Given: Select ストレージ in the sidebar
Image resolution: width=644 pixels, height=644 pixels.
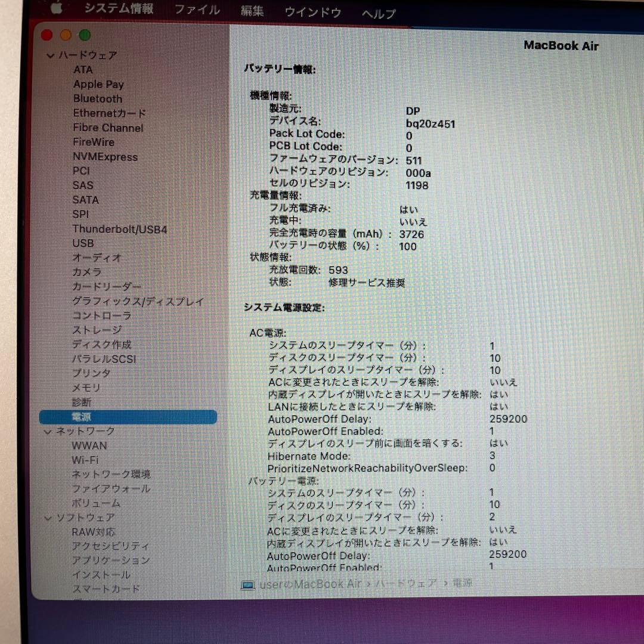Looking at the screenshot, I should (97, 330).
